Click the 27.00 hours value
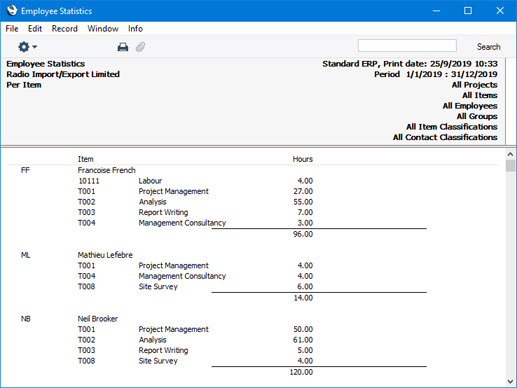This screenshot has width=517, height=388. pos(303,191)
